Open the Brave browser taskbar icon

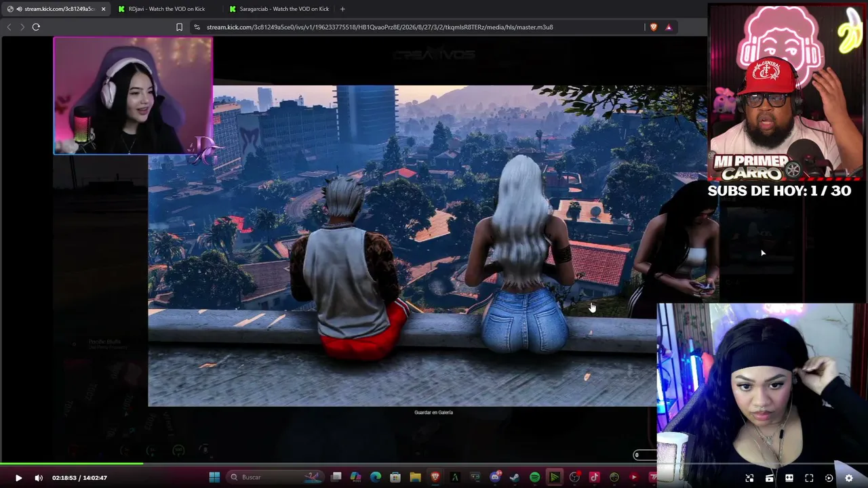(x=435, y=477)
